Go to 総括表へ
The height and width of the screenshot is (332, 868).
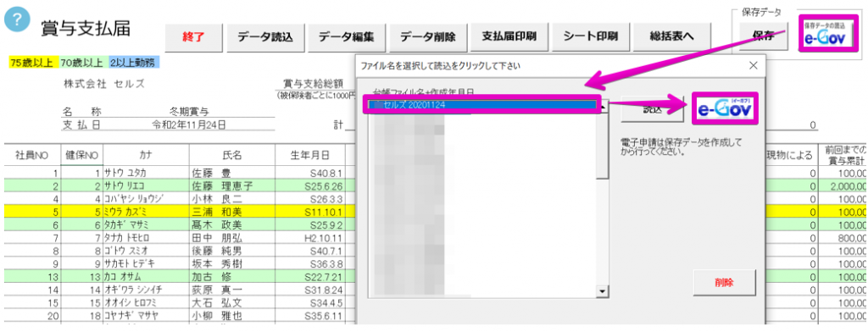click(671, 36)
